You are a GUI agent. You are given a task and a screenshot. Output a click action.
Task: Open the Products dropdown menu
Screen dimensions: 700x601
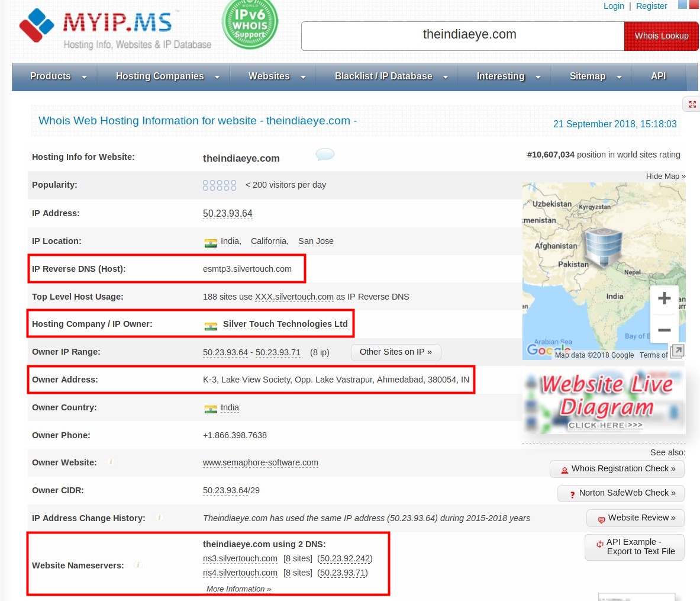click(58, 76)
